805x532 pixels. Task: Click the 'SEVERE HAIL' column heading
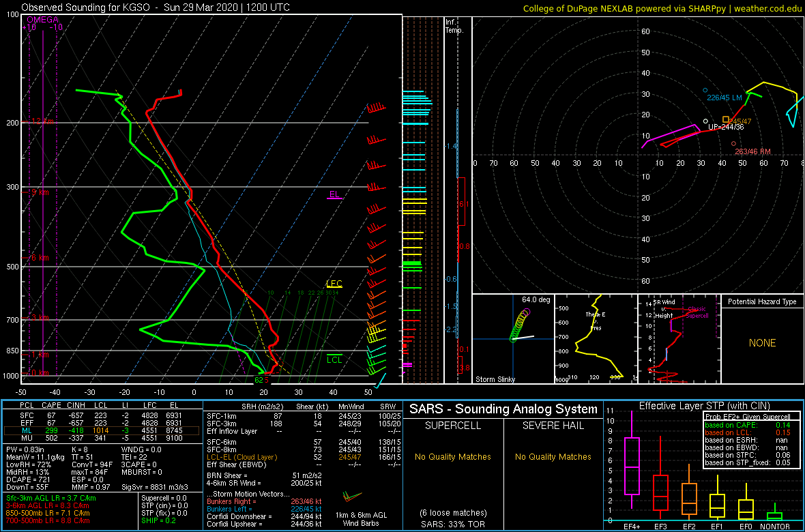(553, 426)
